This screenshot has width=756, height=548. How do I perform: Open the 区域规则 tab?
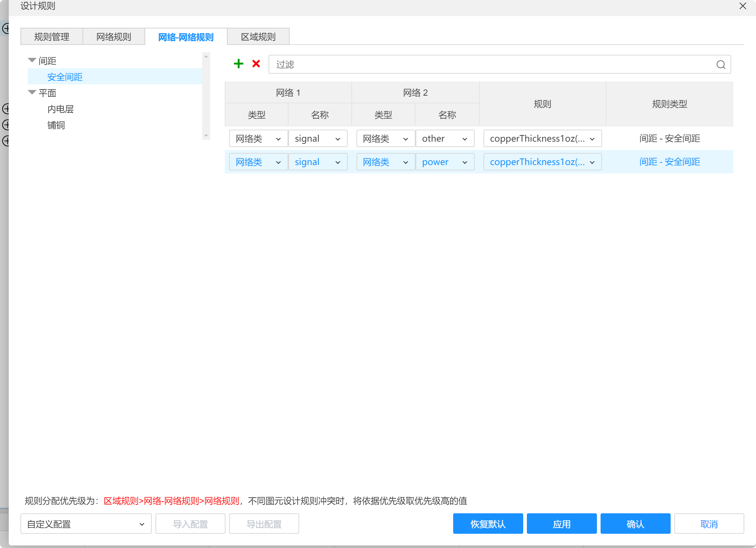click(x=258, y=37)
